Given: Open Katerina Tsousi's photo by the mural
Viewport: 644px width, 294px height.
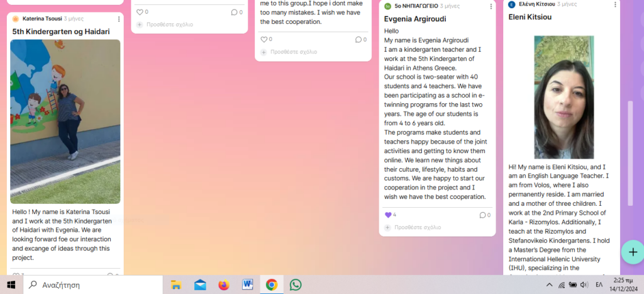Looking at the screenshot, I should [x=65, y=122].
